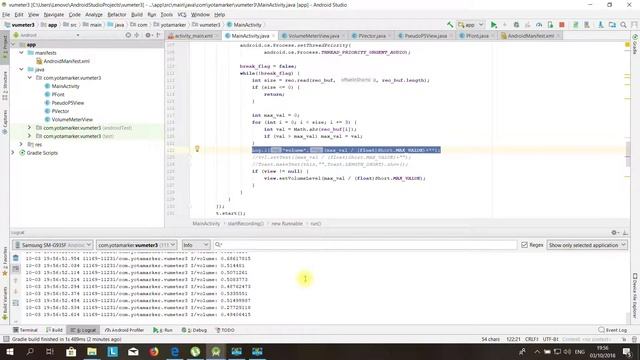Open the Info log level dropdown
Screen dimensions: 640x360
pos(196,245)
